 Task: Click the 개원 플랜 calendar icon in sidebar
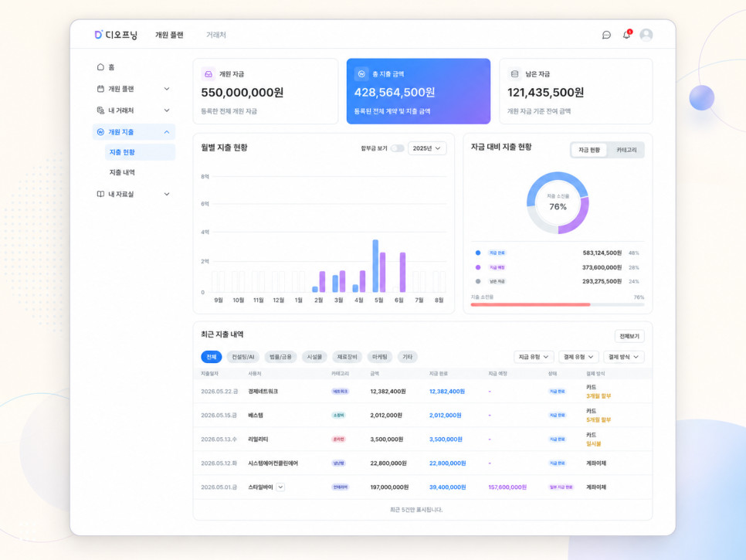(x=100, y=89)
